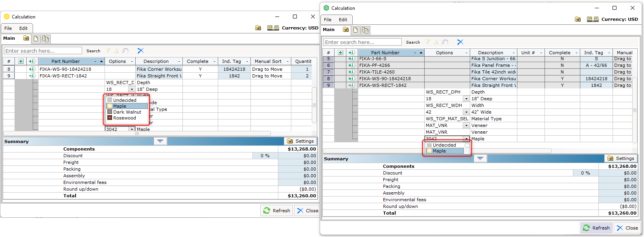
Task: Open Edit menu in left window
Action: click(x=24, y=28)
